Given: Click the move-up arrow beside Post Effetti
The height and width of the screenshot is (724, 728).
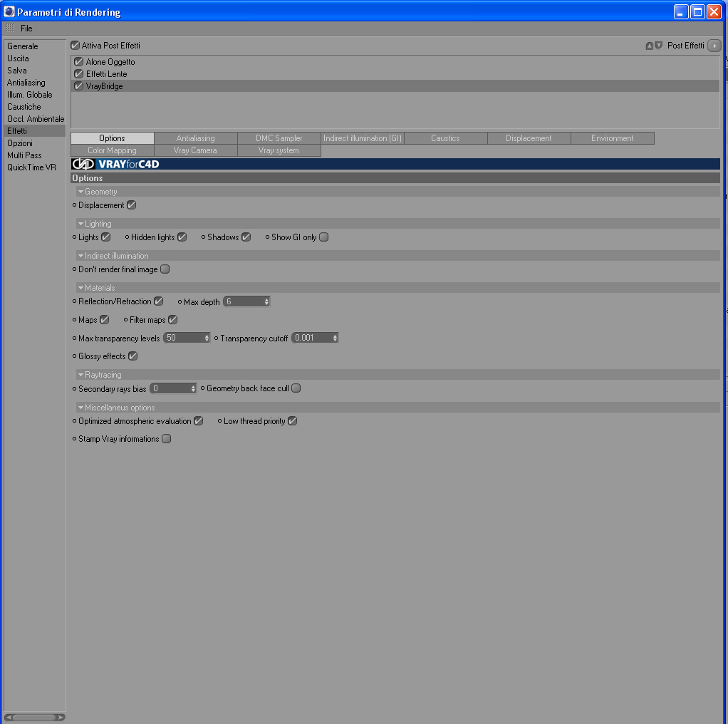Looking at the screenshot, I should tap(650, 46).
